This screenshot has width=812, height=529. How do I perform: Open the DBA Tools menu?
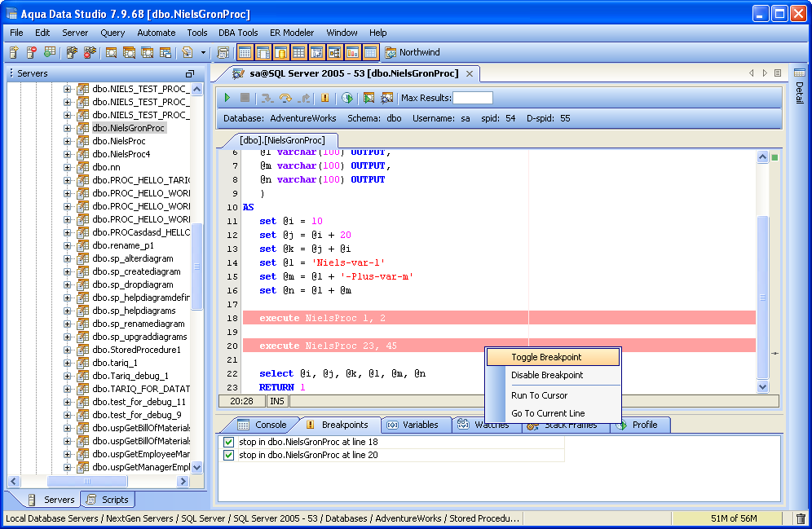pyautogui.click(x=238, y=33)
